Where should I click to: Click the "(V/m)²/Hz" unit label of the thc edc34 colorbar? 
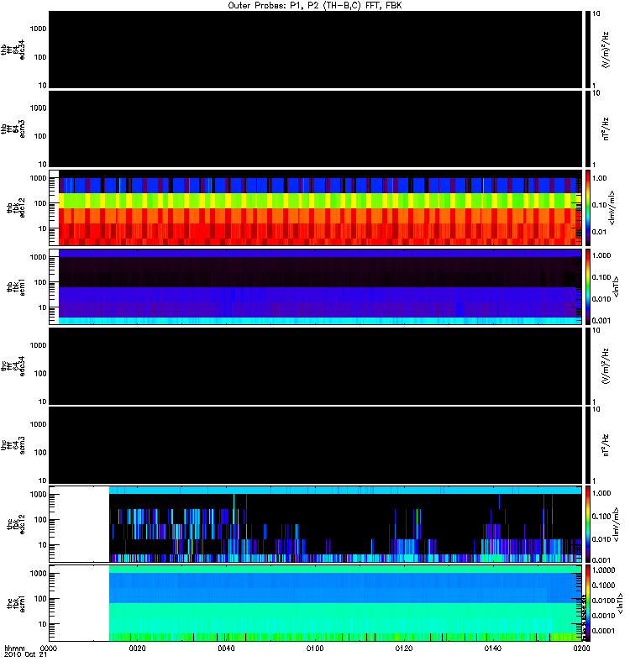(606, 366)
